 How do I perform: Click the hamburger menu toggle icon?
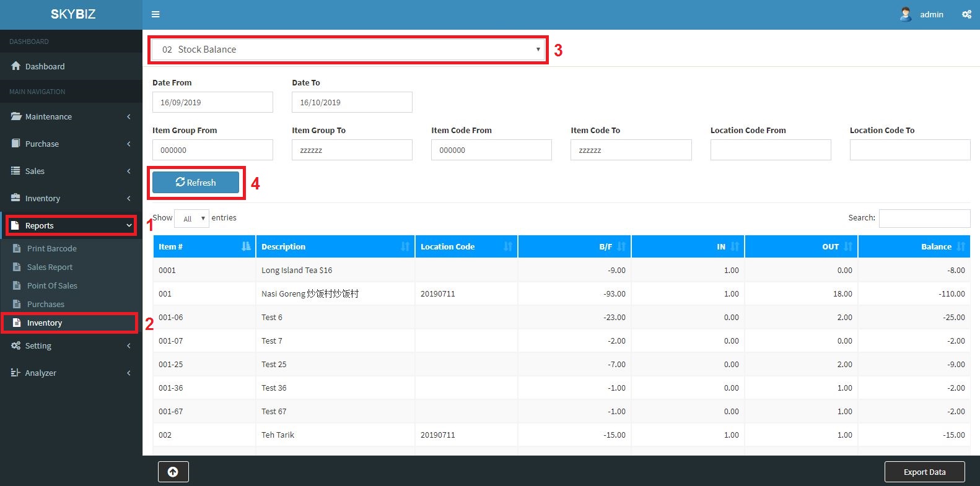155,14
